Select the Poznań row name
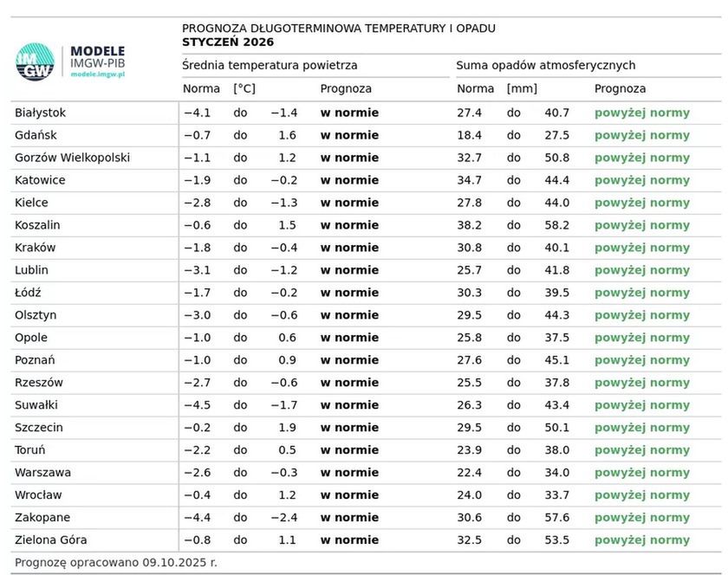Screen dimensions: 728x575 pos(35,360)
